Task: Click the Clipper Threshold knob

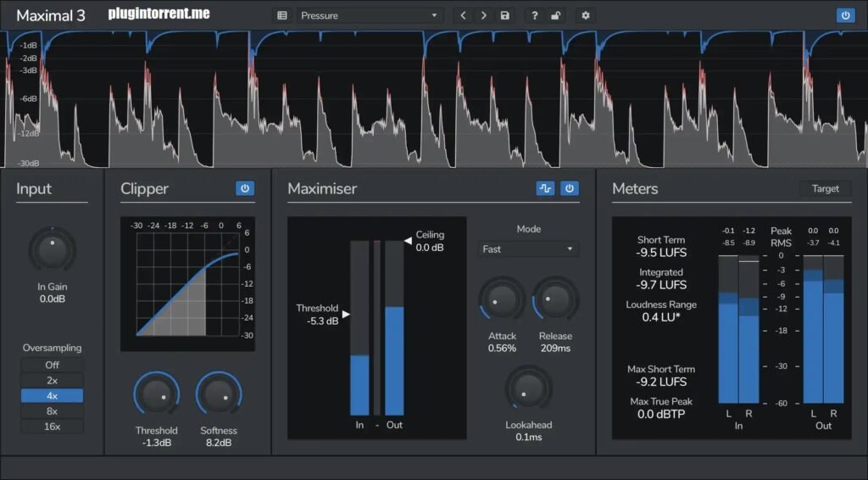Action: [x=157, y=394]
